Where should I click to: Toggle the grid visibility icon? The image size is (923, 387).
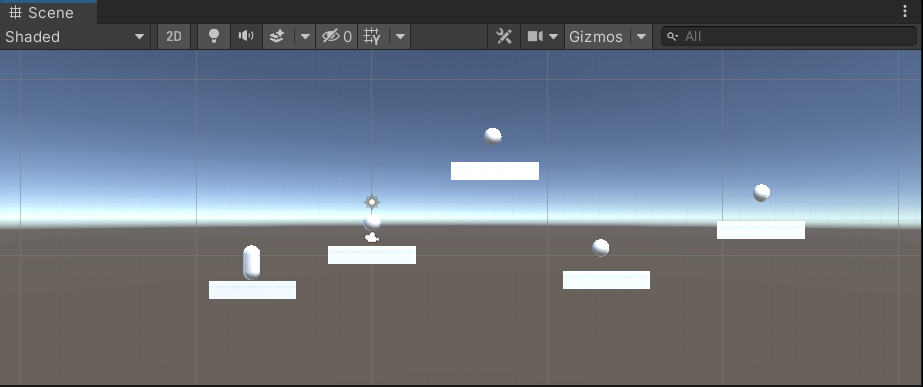point(373,37)
